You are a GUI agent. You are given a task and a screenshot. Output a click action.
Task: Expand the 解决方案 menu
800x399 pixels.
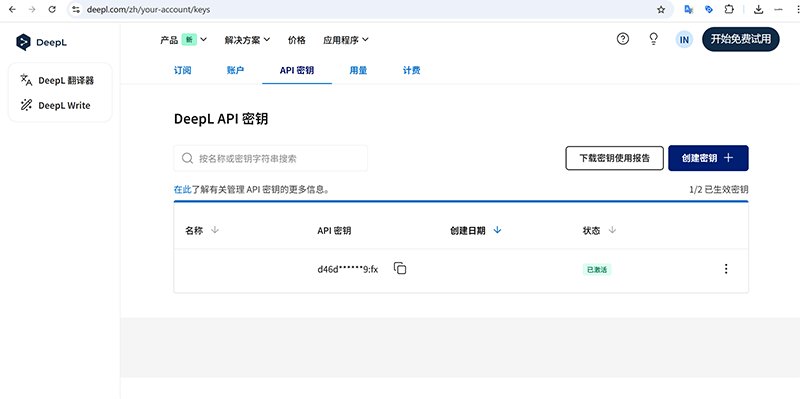click(247, 40)
